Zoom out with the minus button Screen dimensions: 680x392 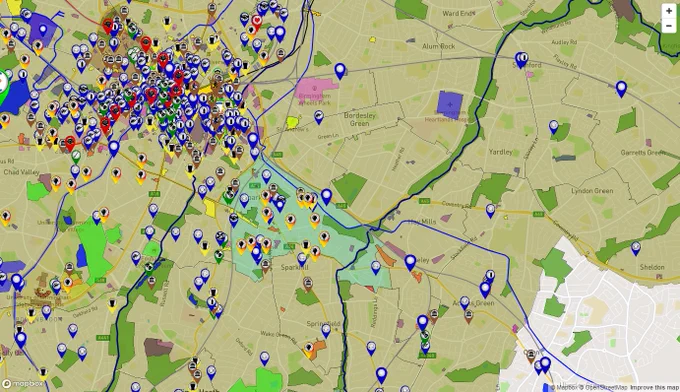(669, 26)
